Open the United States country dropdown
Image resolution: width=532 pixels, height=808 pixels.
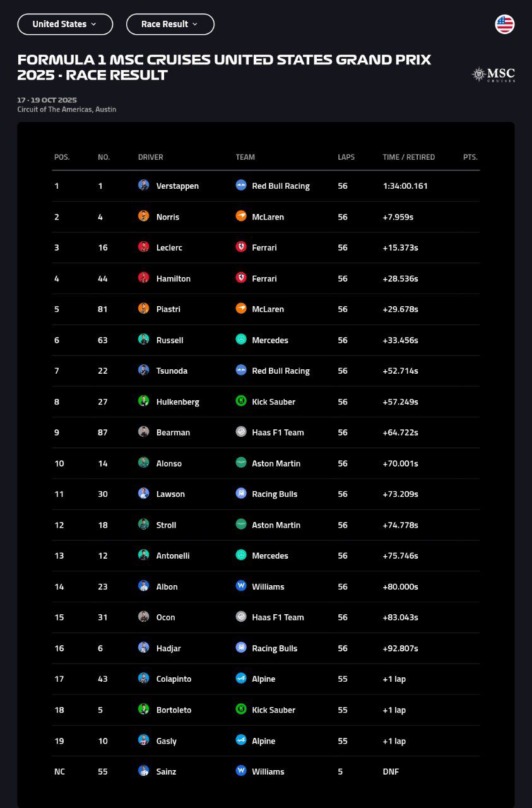pyautogui.click(x=64, y=24)
